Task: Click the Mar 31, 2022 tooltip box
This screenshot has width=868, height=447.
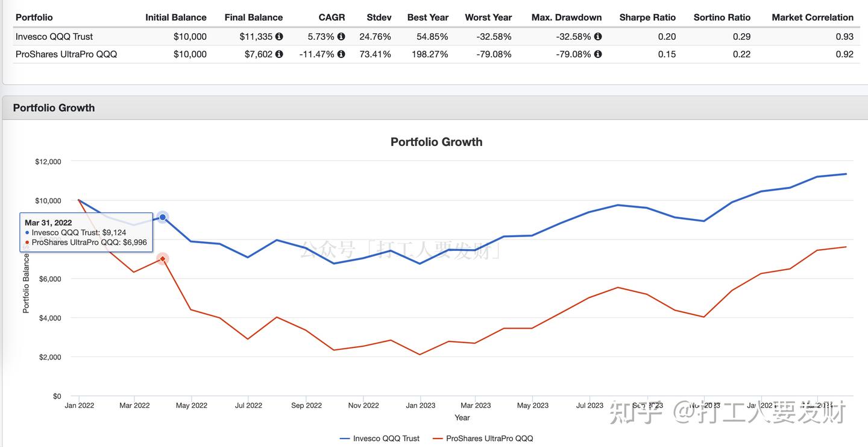Action: pyautogui.click(x=86, y=232)
